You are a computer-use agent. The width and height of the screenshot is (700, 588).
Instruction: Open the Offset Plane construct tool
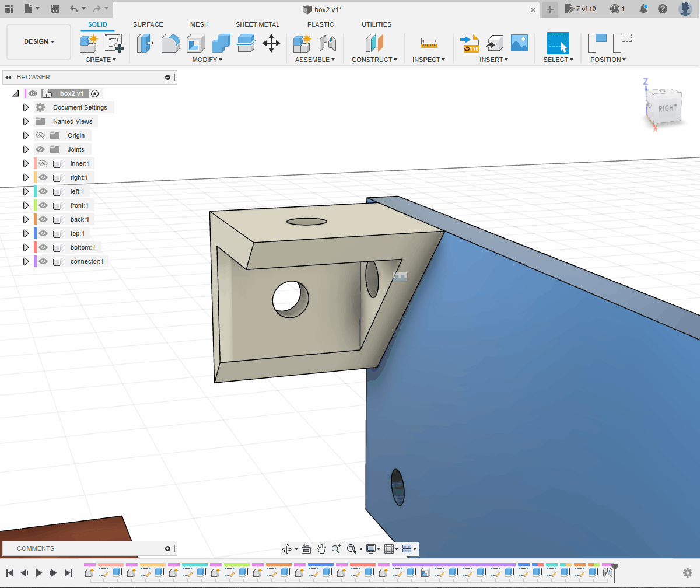point(374,43)
